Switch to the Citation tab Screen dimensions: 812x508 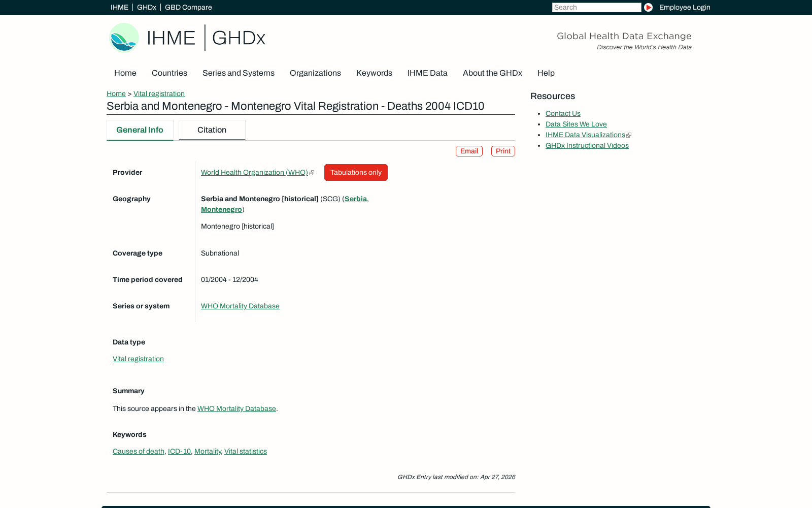click(212, 130)
